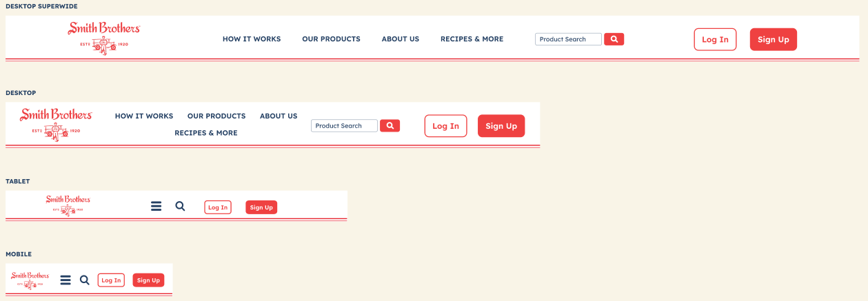Image resolution: width=868 pixels, height=301 pixels.
Task: Click the Smith Brothers logo in the mobile header
Action: point(30,280)
